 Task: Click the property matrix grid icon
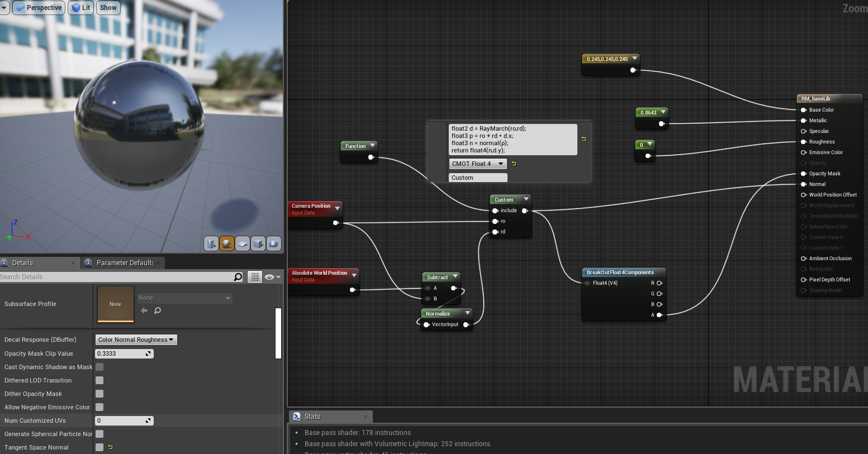click(x=254, y=276)
